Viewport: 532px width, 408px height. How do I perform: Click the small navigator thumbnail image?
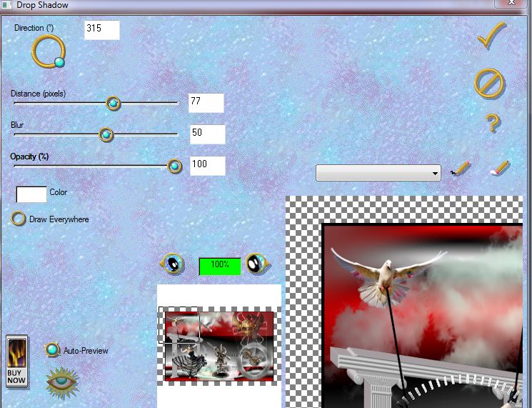click(x=219, y=346)
